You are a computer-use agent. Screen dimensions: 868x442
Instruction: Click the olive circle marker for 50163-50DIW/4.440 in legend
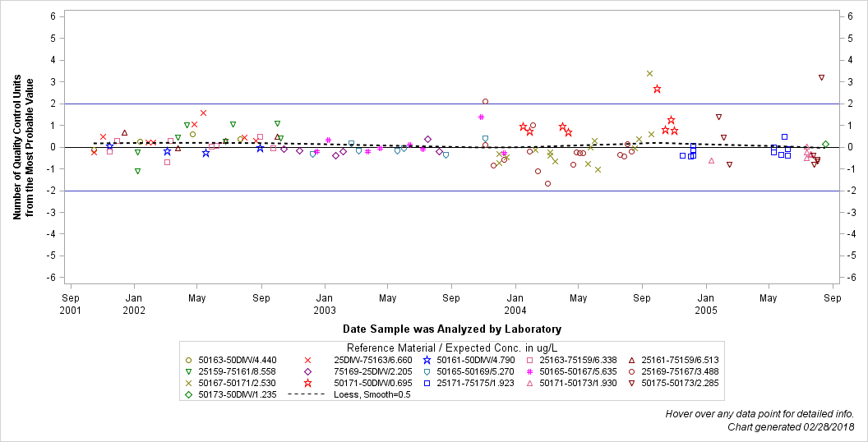[x=189, y=360]
